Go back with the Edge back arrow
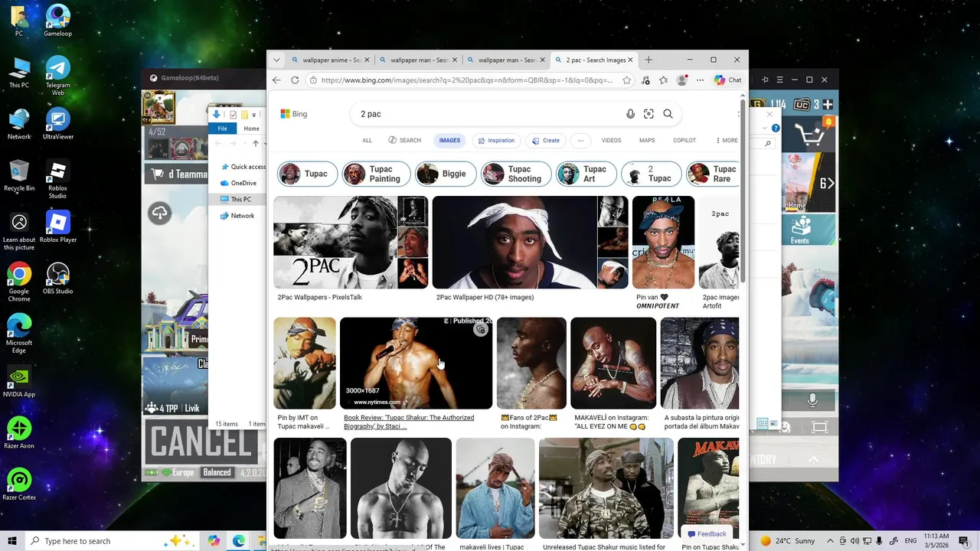This screenshot has height=551, width=980. [x=276, y=80]
